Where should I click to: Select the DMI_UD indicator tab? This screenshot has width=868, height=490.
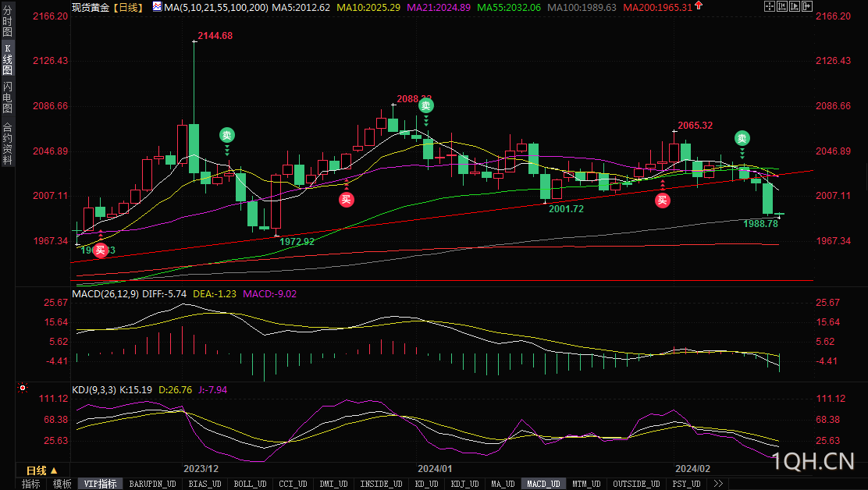pyautogui.click(x=333, y=484)
